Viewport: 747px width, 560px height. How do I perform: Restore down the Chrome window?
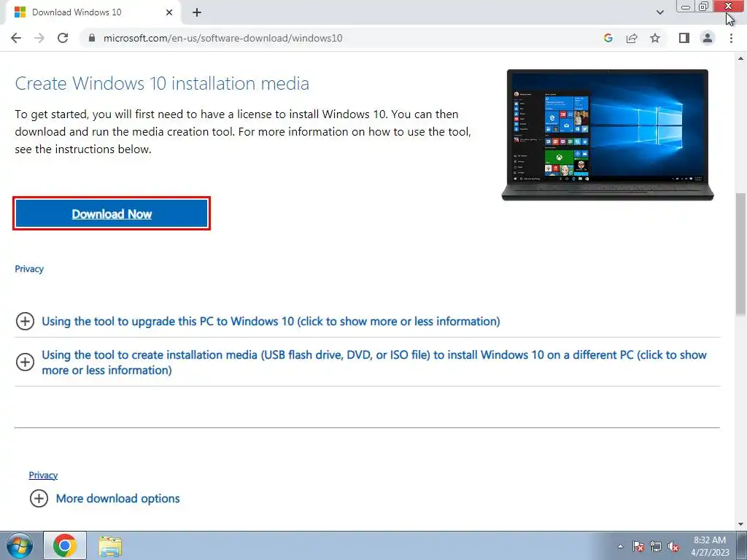click(x=703, y=7)
